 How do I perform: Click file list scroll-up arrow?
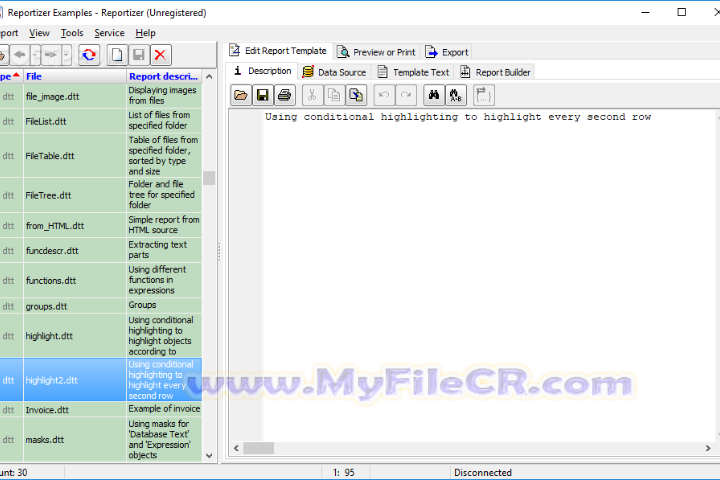209,77
